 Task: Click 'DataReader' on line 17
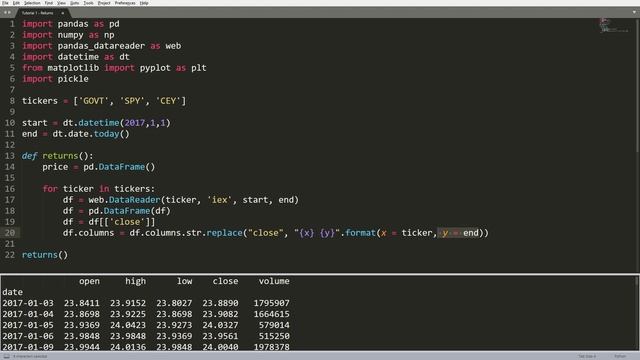coord(135,200)
